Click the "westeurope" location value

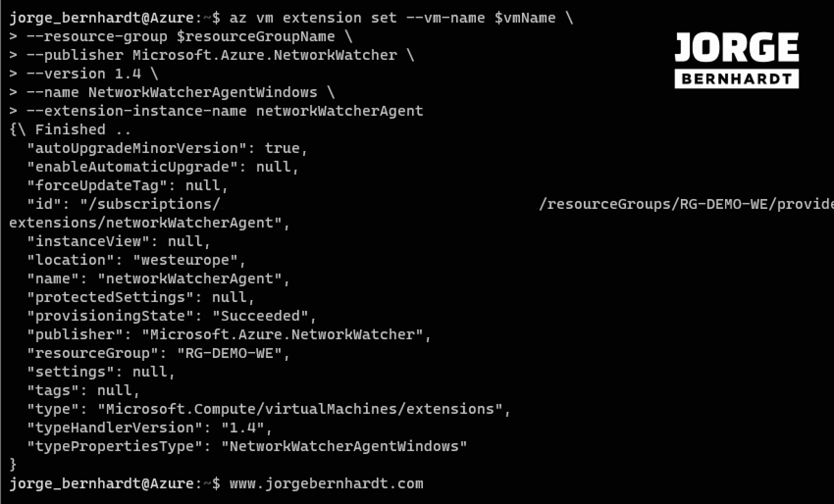(x=189, y=260)
